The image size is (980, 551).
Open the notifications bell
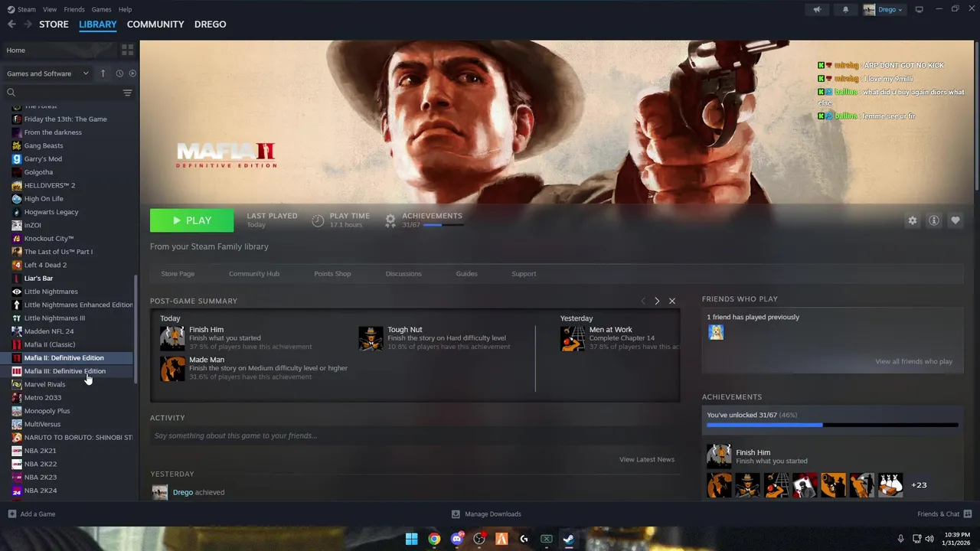(845, 9)
